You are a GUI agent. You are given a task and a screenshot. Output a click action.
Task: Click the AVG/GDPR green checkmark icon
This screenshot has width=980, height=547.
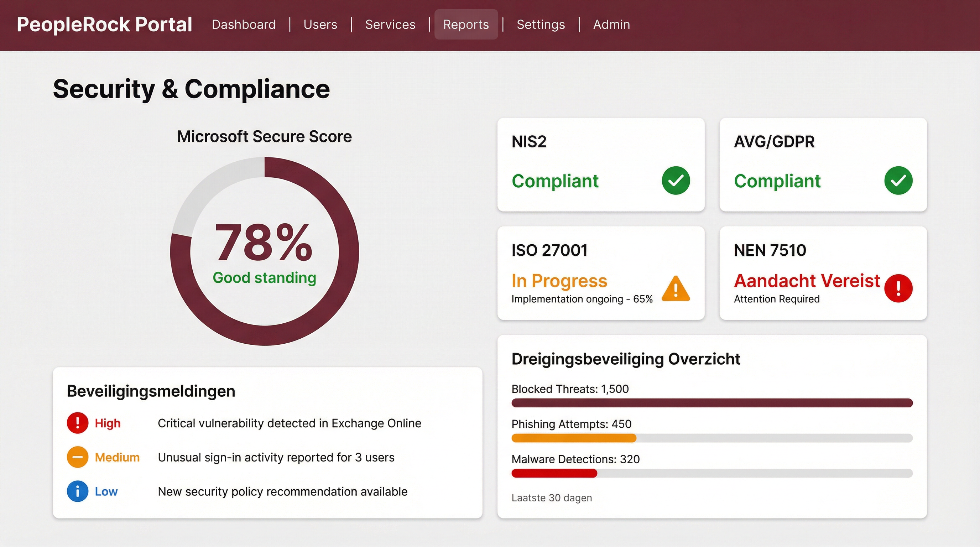(898, 181)
